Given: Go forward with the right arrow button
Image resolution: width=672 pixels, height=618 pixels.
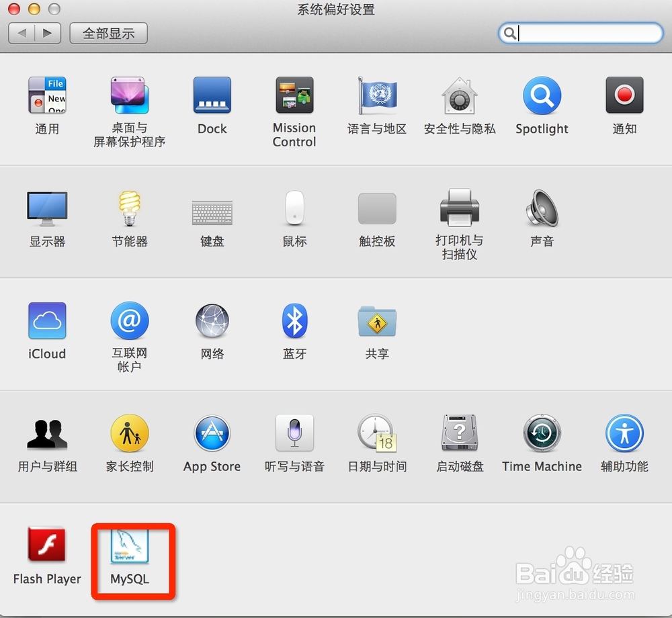Looking at the screenshot, I should tap(48, 34).
